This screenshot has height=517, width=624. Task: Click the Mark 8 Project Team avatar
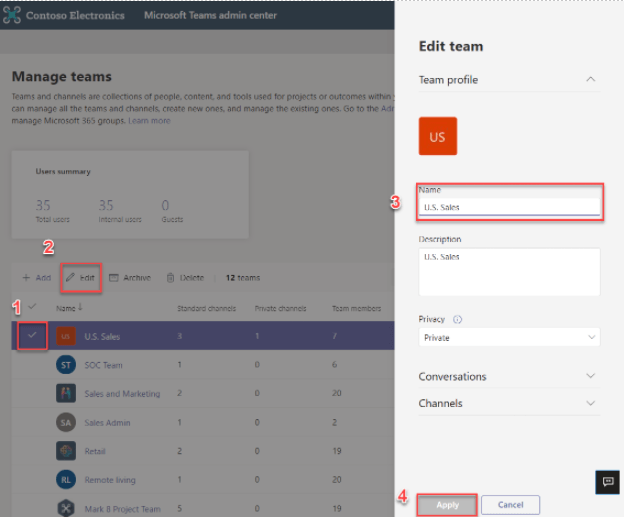coord(66,508)
